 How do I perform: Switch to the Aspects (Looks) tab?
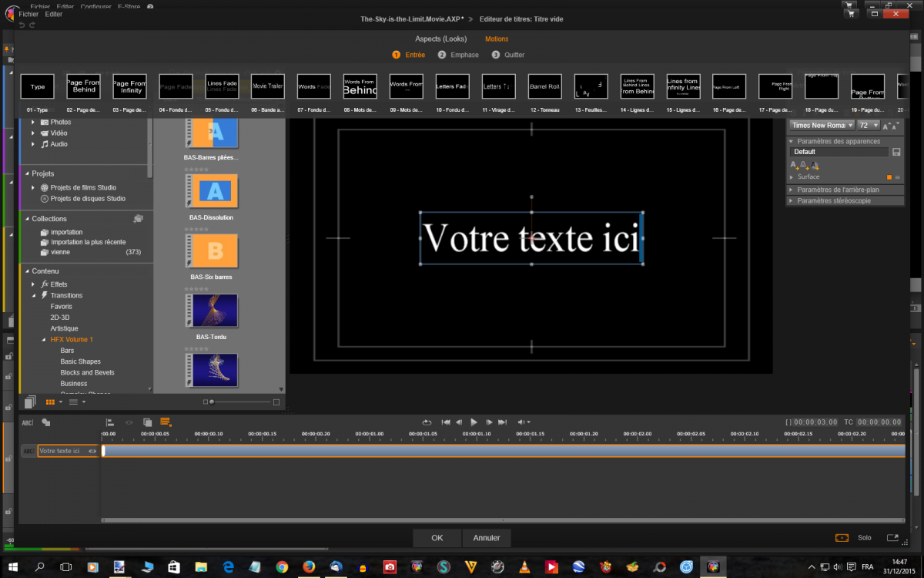coord(441,39)
